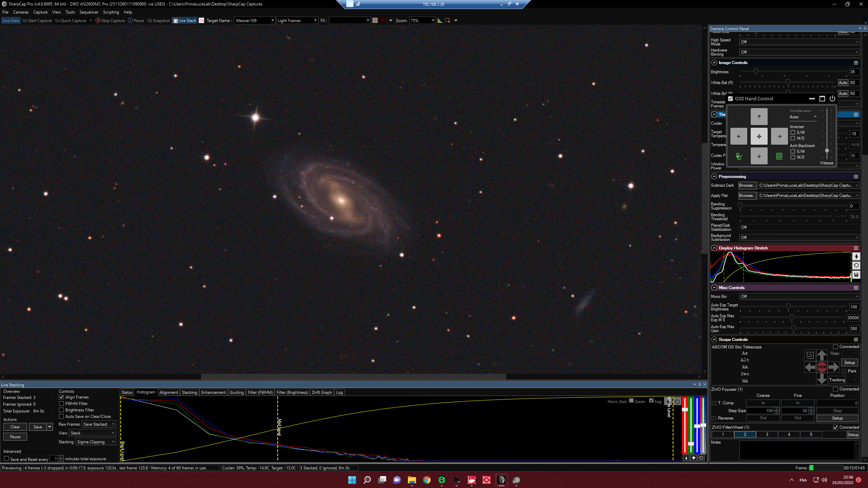Click the ZWO FilterWheel Setup button

pyautogui.click(x=853, y=435)
